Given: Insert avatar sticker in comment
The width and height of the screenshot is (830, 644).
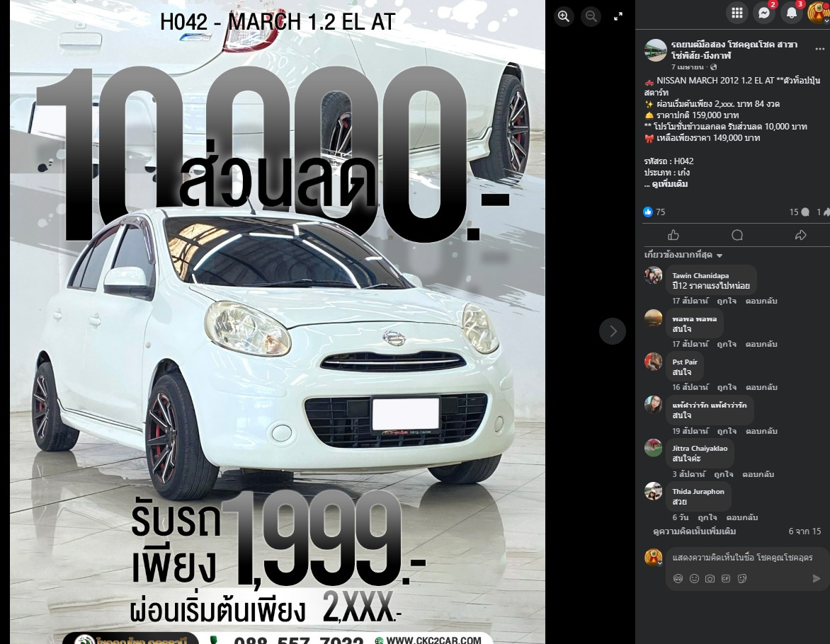Looking at the screenshot, I should coord(678,578).
